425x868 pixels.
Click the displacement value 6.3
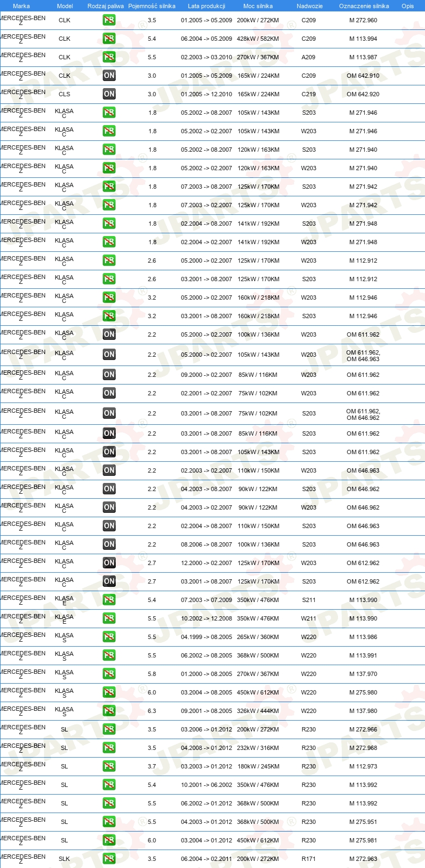[152, 711]
